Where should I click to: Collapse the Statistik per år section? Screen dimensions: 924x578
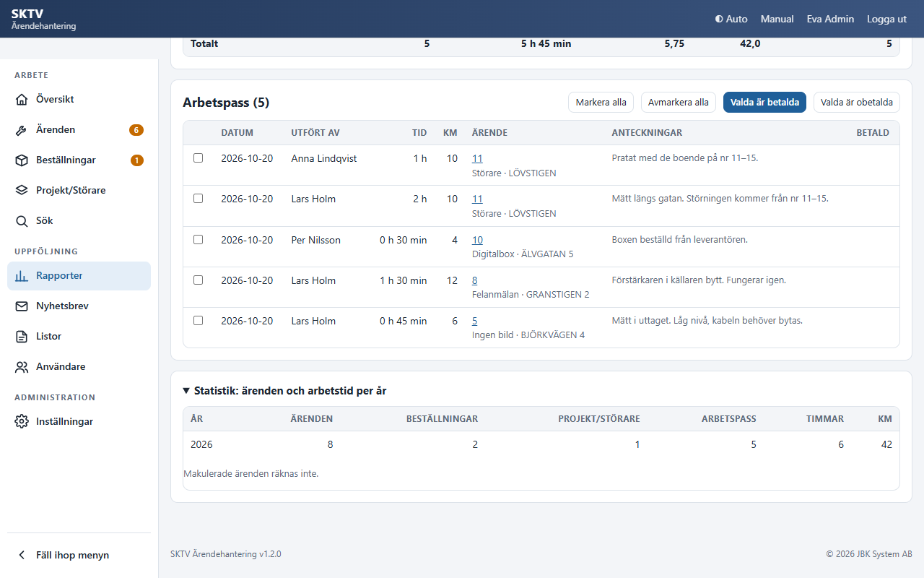click(x=284, y=391)
